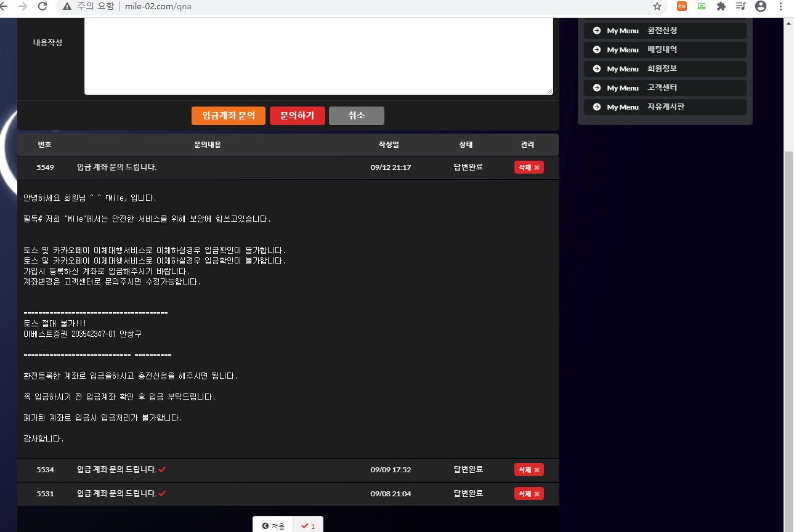This screenshot has height=532, width=794.
Task: Select page 1 in pagination
Action: pos(308,526)
